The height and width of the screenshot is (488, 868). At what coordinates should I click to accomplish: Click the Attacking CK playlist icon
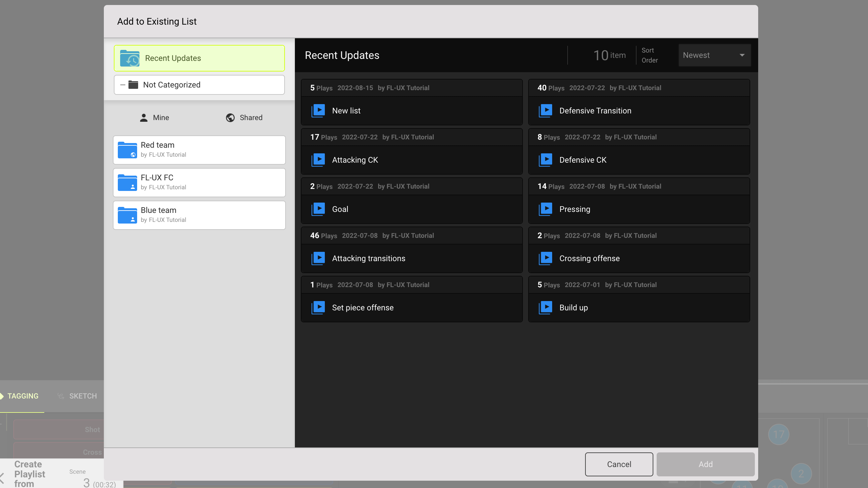coord(318,160)
